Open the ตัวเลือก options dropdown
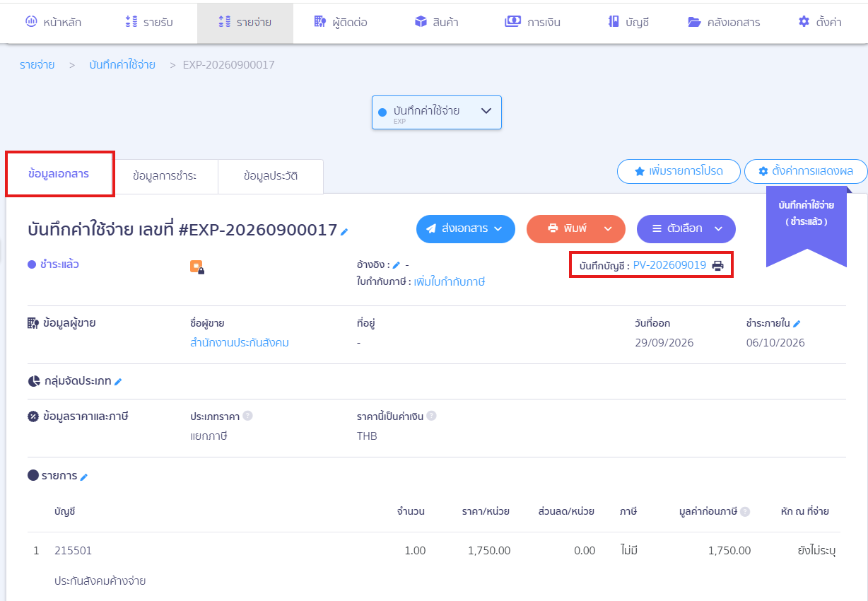 (686, 229)
